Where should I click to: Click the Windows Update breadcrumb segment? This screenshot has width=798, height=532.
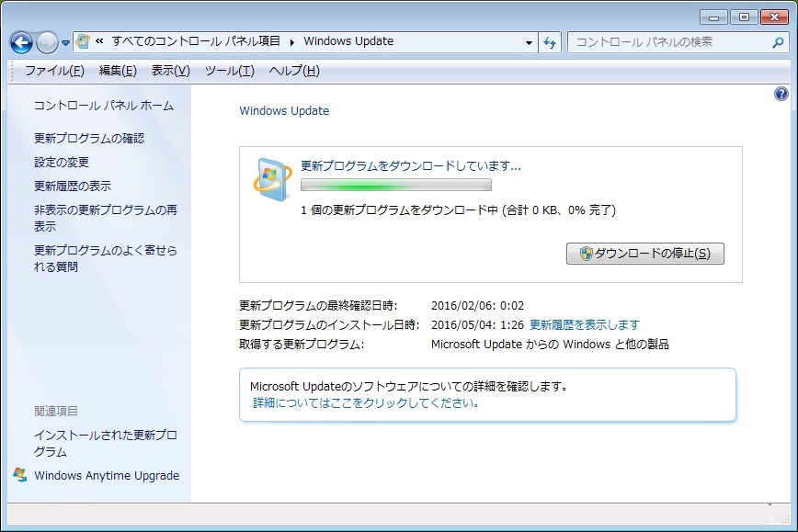tap(348, 41)
